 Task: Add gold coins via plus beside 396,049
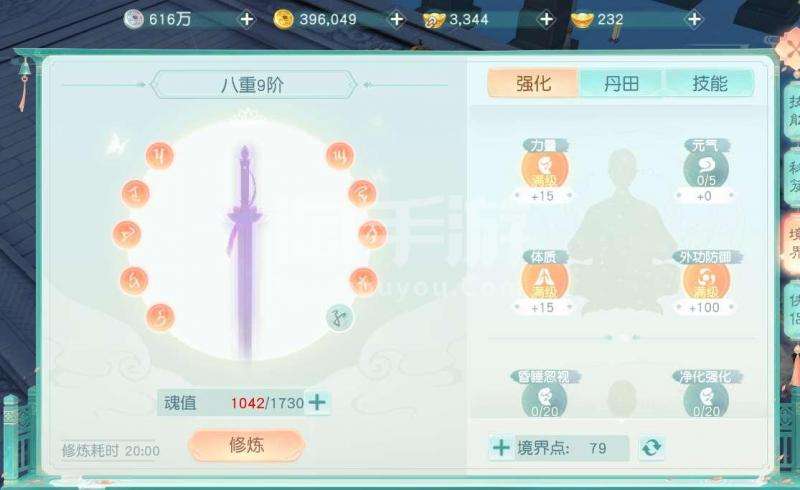point(396,19)
